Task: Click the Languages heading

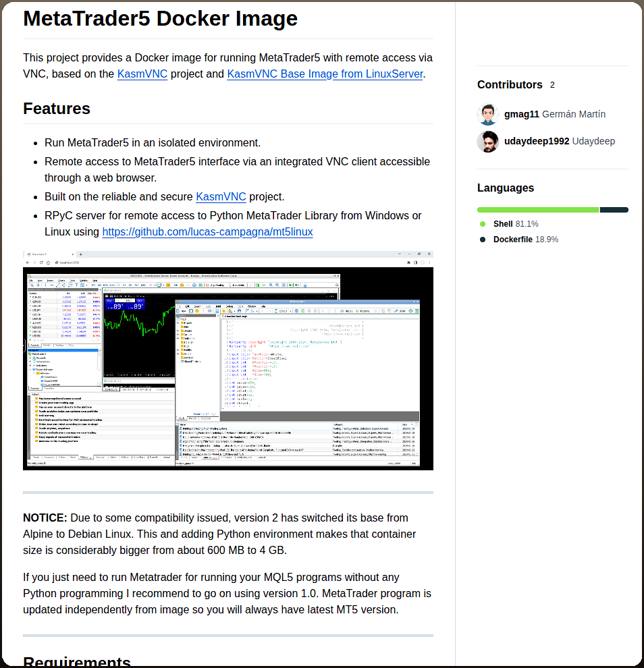Action: click(506, 188)
